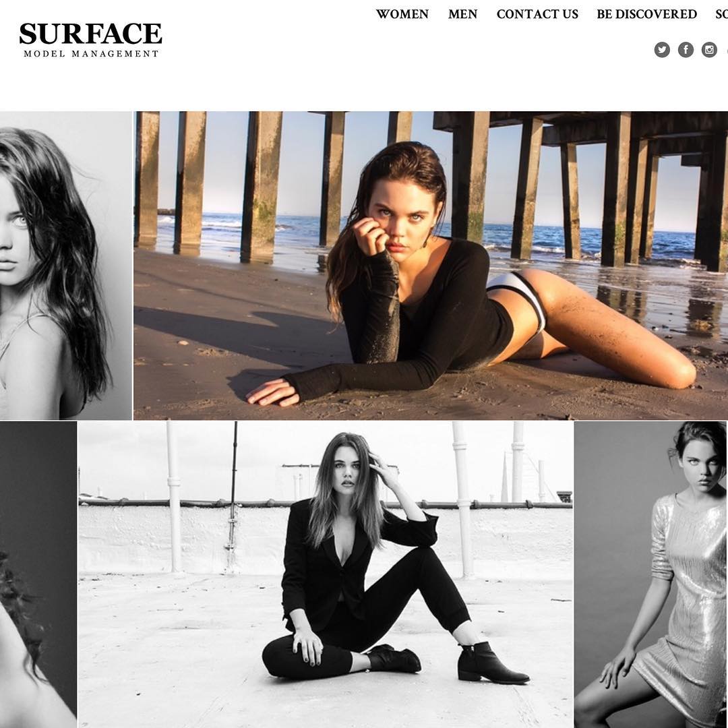
Task: Click the MODEL MANAGEMENT tagline under logo
Action: click(92, 54)
